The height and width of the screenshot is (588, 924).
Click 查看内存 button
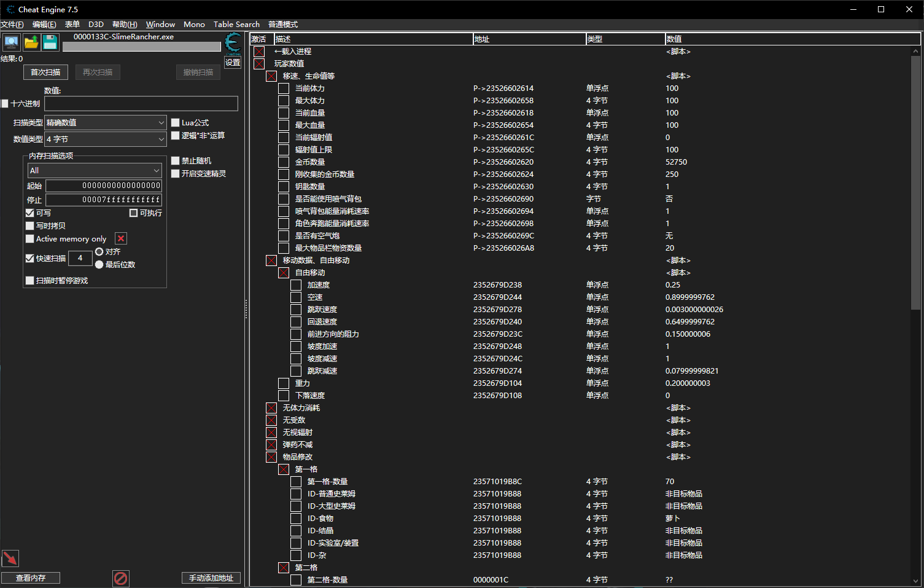coord(31,578)
